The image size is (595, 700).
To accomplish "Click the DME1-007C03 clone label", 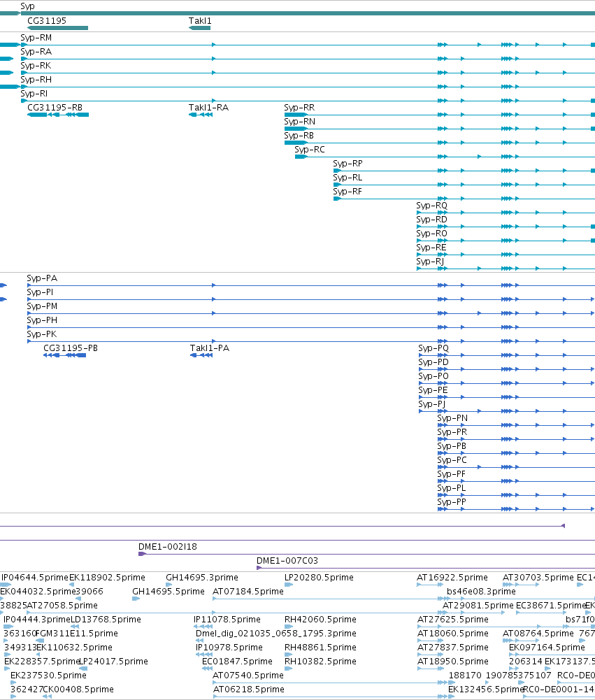I will 287,561.
